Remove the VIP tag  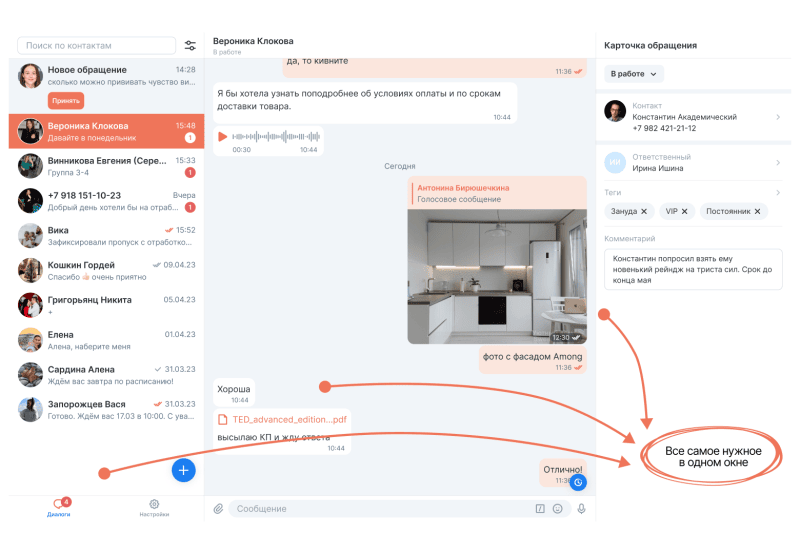(685, 211)
